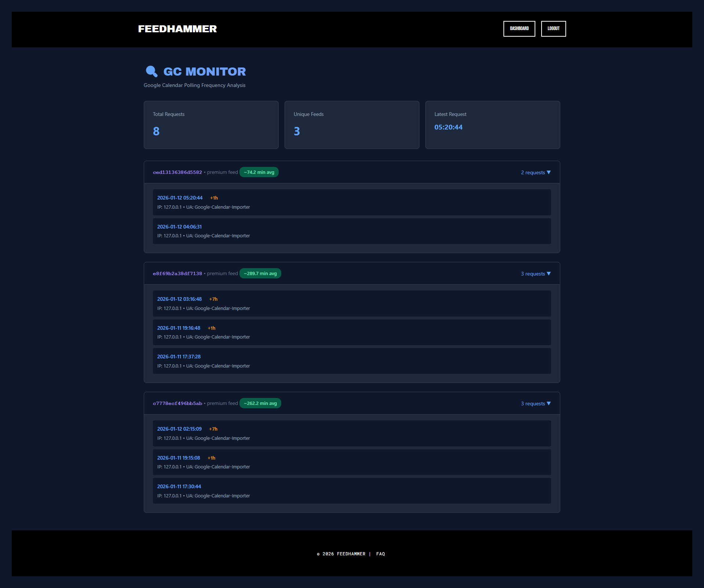Image resolution: width=704 pixels, height=588 pixels.
Task: Open the DASHBOARD
Action: pos(519,29)
